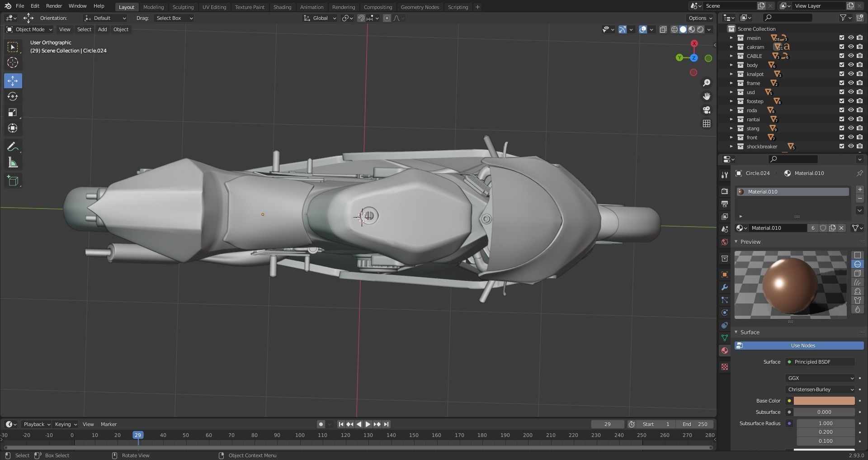Image resolution: width=868 pixels, height=460 pixels.
Task: Expand the frame collection
Action: point(731,83)
